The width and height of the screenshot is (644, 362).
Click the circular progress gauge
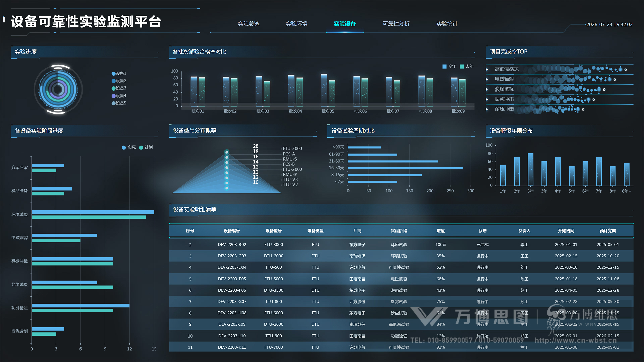coord(58,89)
